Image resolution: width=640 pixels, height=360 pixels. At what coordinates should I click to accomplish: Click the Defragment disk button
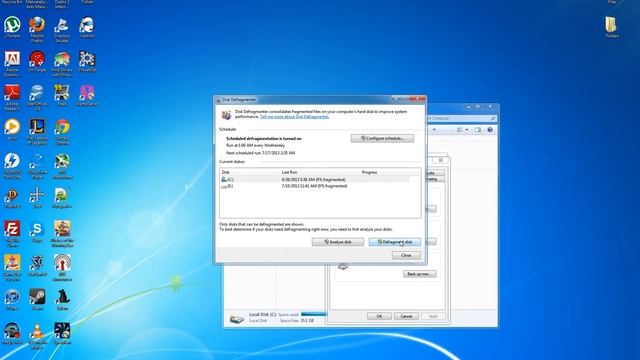click(x=394, y=242)
